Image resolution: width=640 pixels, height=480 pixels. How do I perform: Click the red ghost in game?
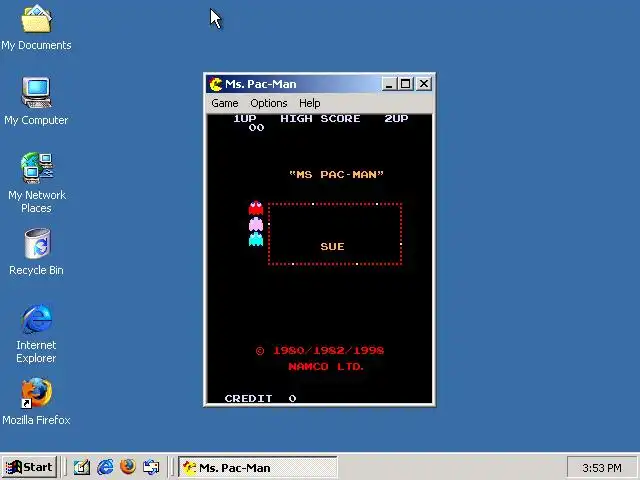256,208
